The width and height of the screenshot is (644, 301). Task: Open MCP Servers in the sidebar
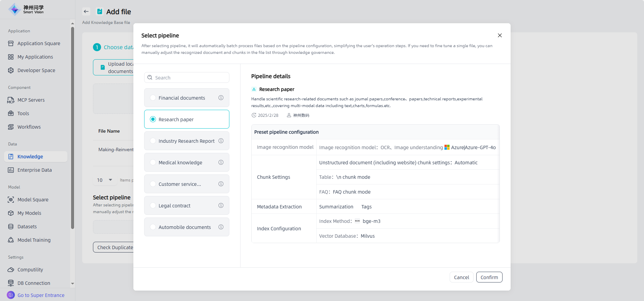(x=31, y=100)
